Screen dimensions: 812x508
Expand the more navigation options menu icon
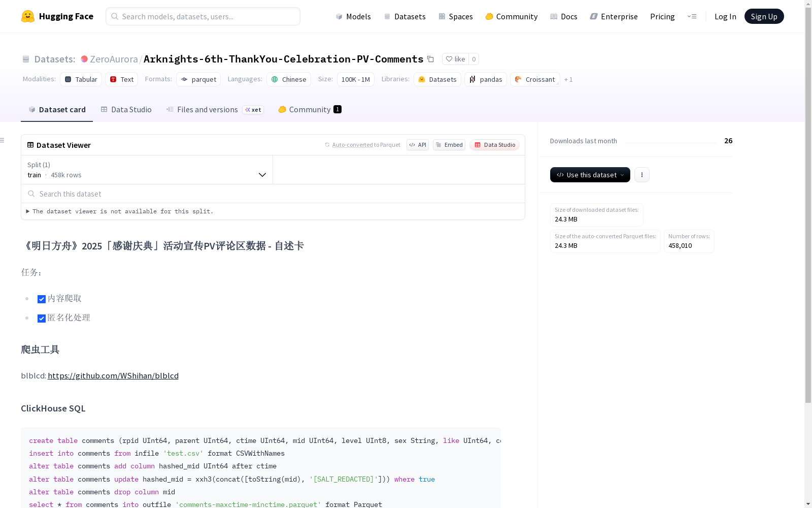coord(692,16)
